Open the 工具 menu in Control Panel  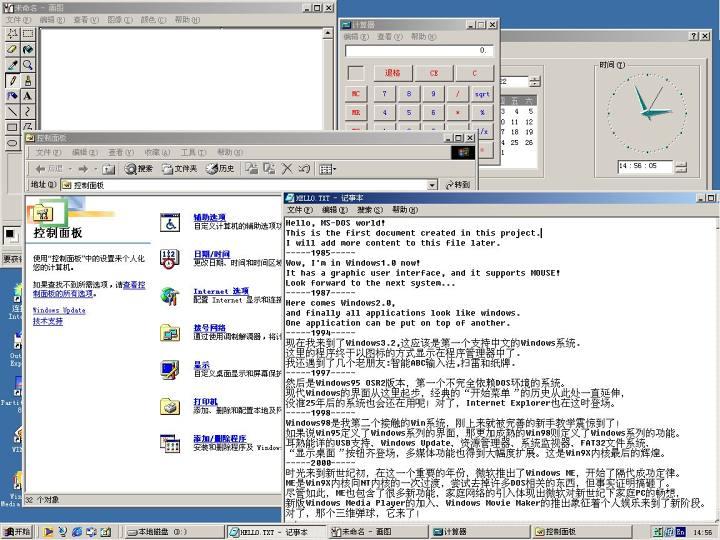(193, 152)
